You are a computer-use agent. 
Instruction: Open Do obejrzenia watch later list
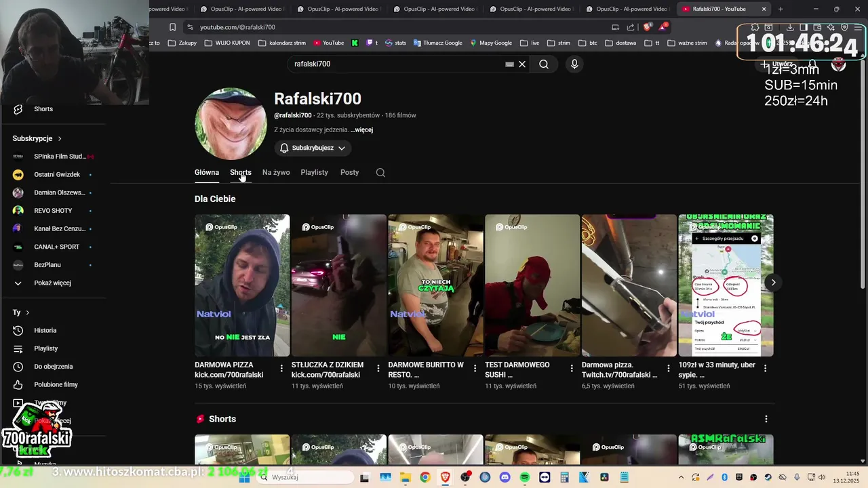pos(53,367)
